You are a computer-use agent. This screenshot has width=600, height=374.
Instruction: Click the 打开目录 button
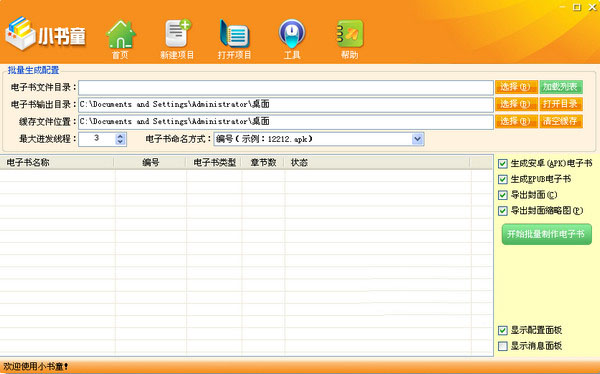tap(561, 104)
